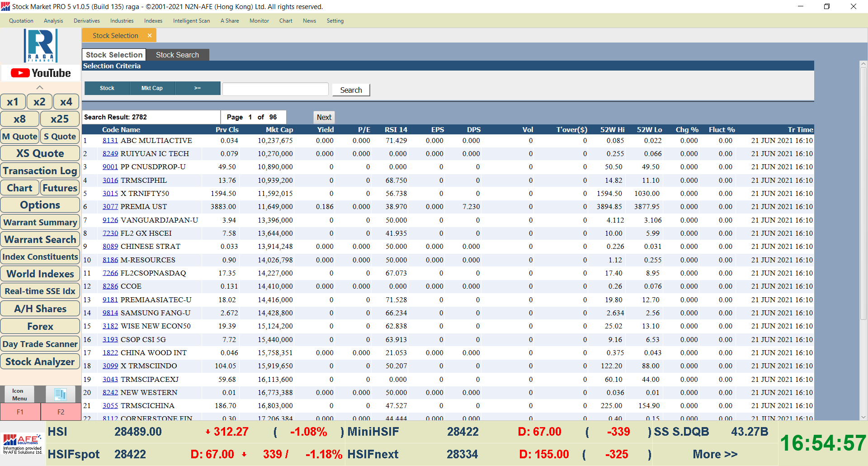Image resolution: width=868 pixels, height=466 pixels.
Task: Select the x25 multi-window layout button
Action: click(x=60, y=119)
